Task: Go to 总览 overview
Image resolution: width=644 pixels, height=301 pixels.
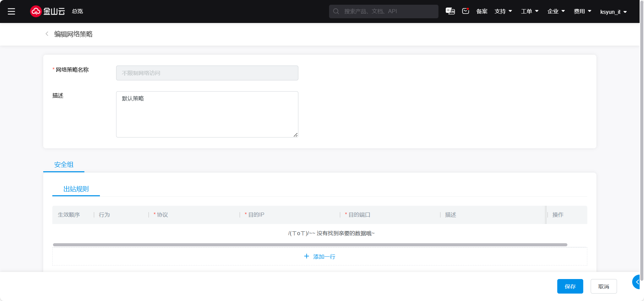Action: [x=77, y=11]
